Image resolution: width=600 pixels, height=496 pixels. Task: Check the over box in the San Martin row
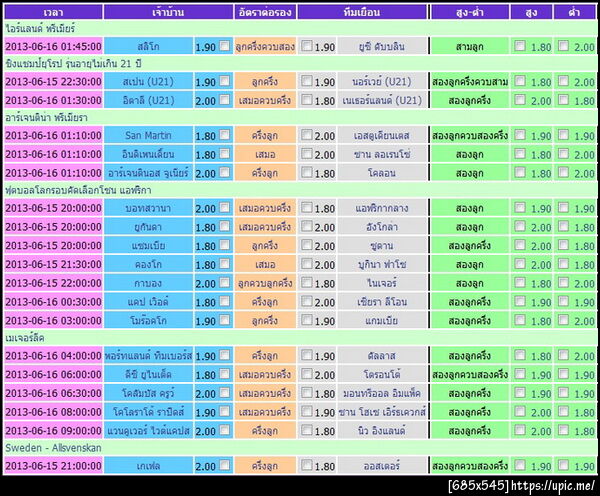pyautogui.click(x=520, y=135)
